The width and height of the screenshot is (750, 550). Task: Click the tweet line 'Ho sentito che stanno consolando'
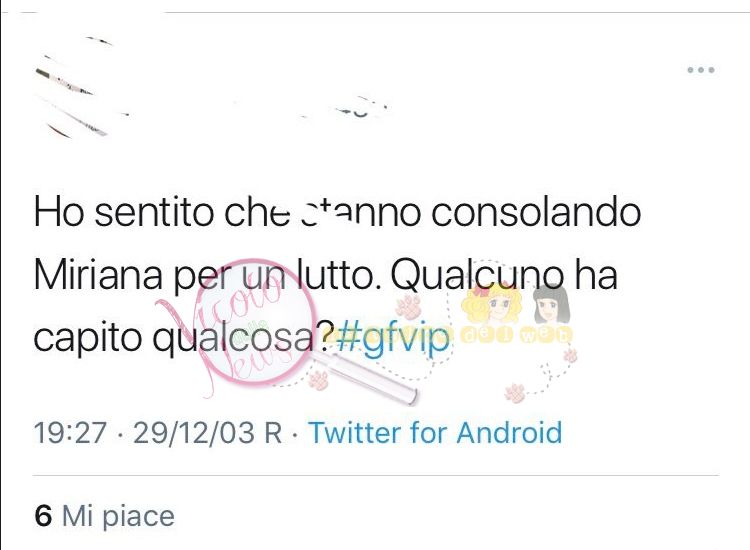pyautogui.click(x=337, y=212)
